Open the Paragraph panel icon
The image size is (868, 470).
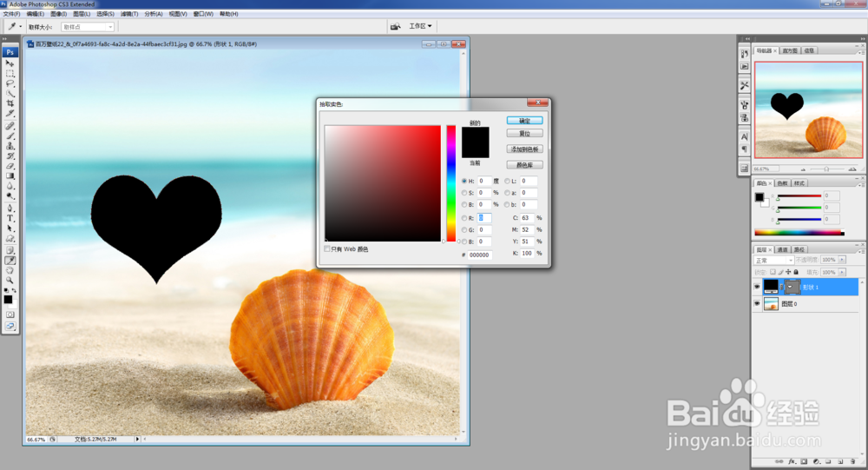click(744, 149)
